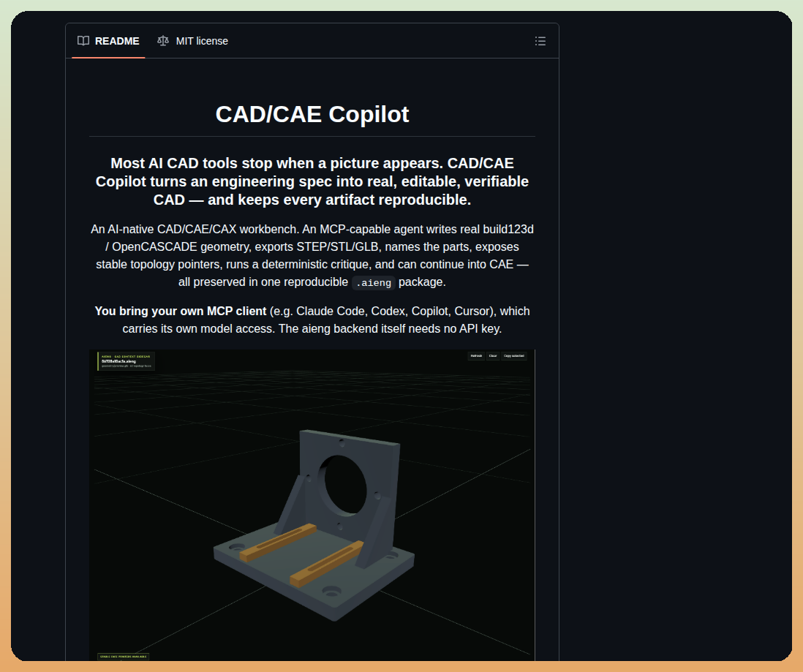
Task: Open the 3D motor bracket preview image
Action: pyautogui.click(x=312, y=505)
